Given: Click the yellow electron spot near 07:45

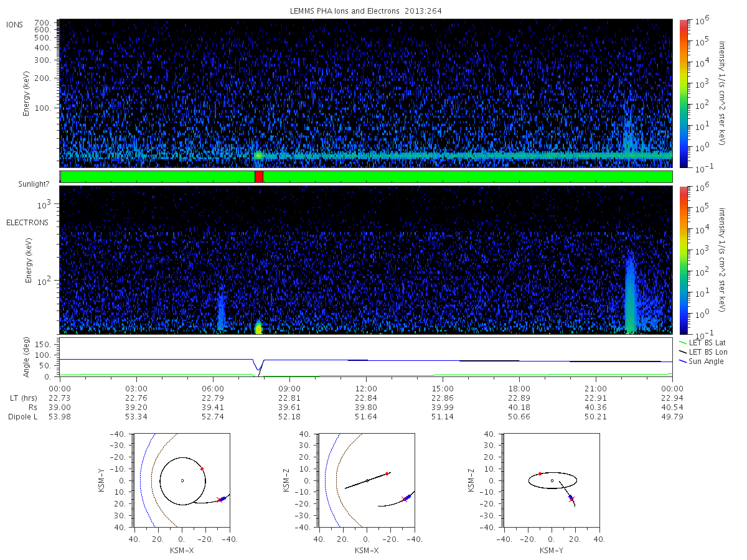Looking at the screenshot, I should (x=259, y=328).
